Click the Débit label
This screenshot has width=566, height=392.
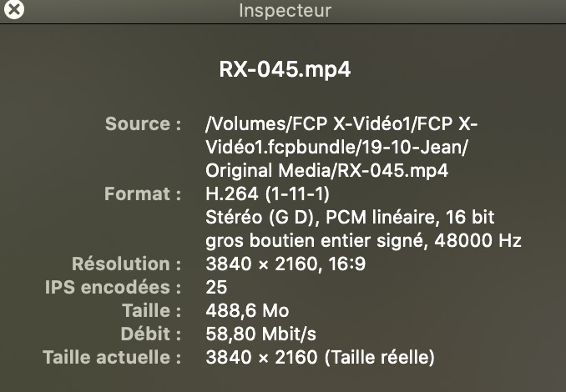coord(151,334)
